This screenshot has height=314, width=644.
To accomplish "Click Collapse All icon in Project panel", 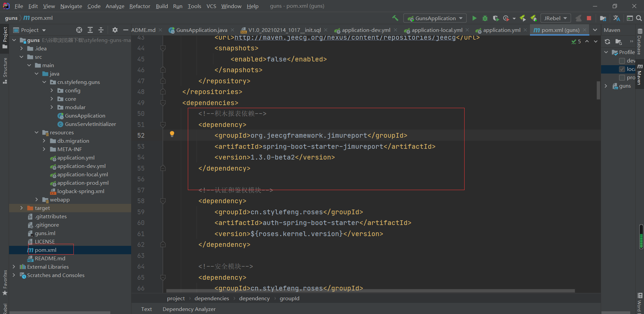I will click(101, 30).
